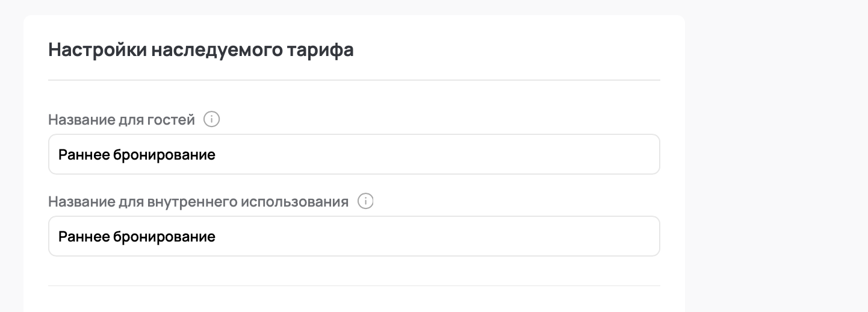Click the divider line below the heading

pos(354,80)
